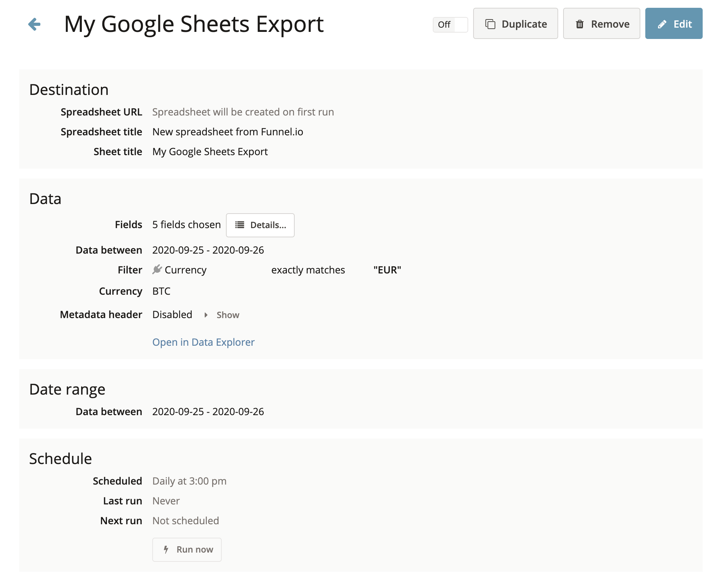Click the Next run 'Not scheduled' value
This screenshot has width=714, height=588.
coord(186,521)
